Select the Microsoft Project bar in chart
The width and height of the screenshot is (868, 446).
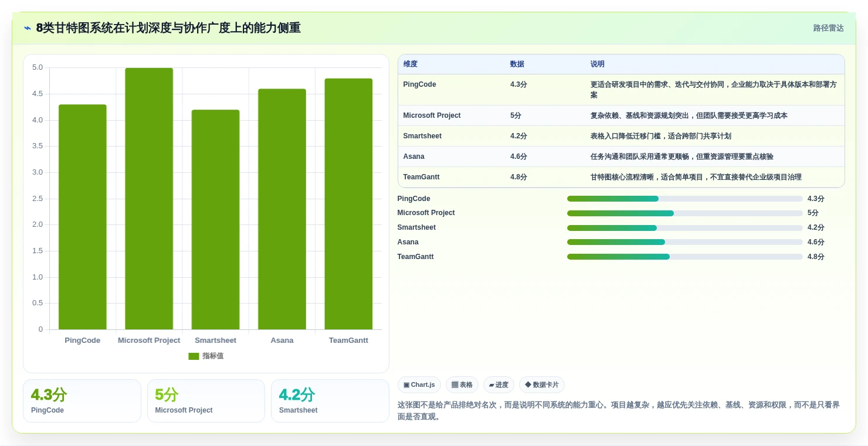click(149, 199)
